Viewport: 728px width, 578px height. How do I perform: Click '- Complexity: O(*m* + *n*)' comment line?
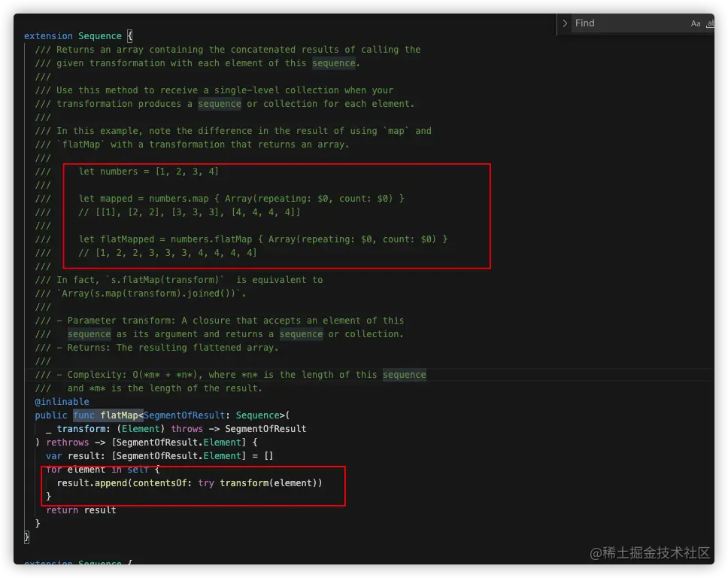230,375
